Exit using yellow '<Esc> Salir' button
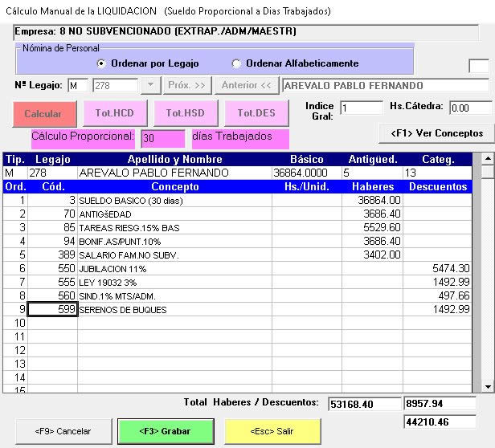The width and height of the screenshot is (495, 448). click(273, 431)
